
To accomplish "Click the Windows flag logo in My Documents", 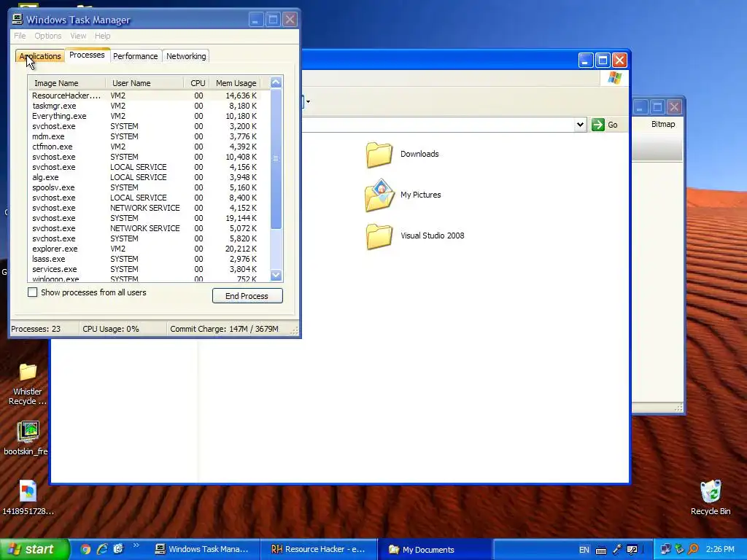I will [614, 77].
